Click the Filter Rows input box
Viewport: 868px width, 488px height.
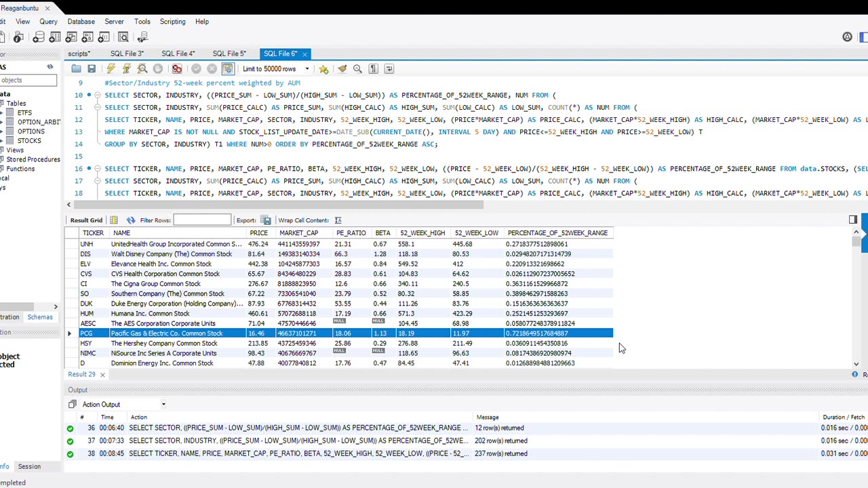pyautogui.click(x=202, y=220)
